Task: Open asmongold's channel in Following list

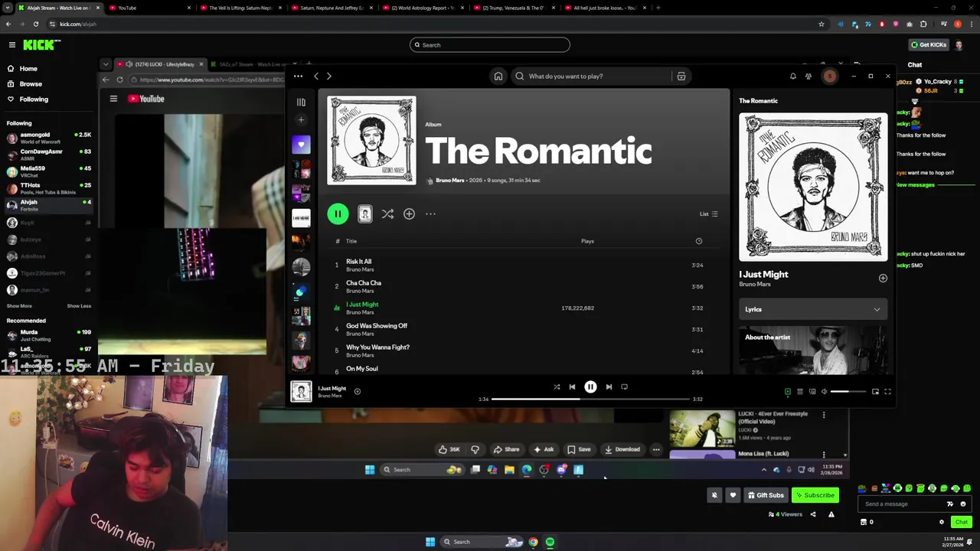Action: pyautogui.click(x=49, y=138)
